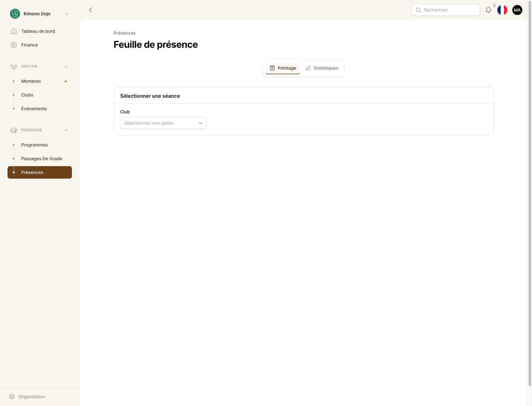Collapse the PÉDAGOGIE section

point(66,130)
